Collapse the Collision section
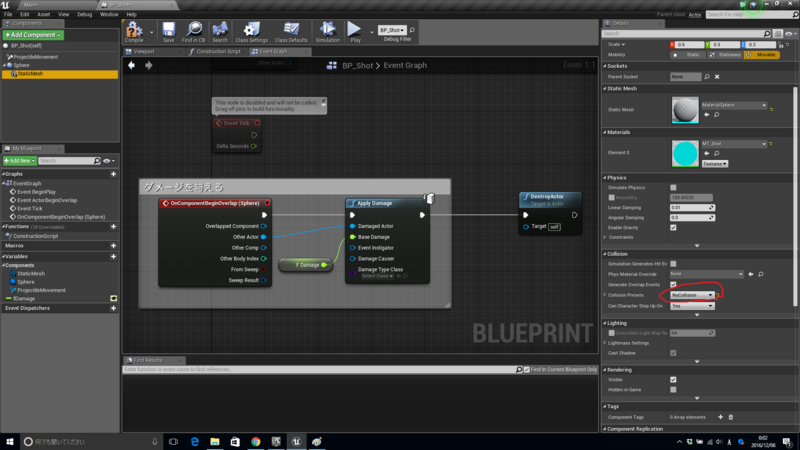Screen dimensions: 800x450 (605, 254)
